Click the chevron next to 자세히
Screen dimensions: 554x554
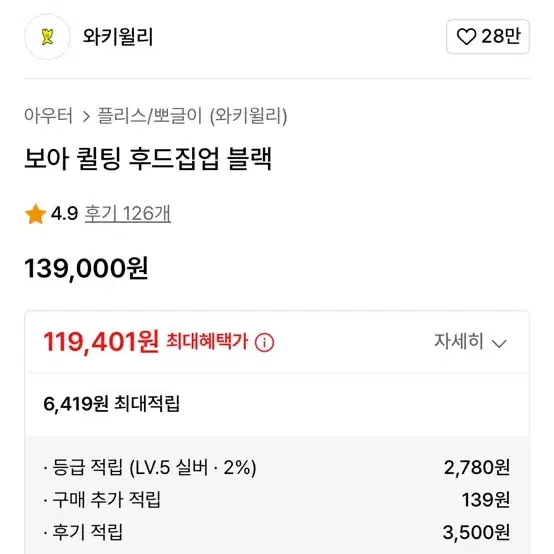499,343
